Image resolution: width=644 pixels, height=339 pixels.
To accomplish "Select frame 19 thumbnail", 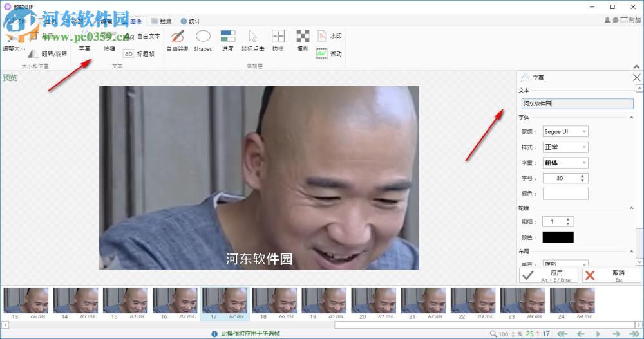I will click(324, 304).
